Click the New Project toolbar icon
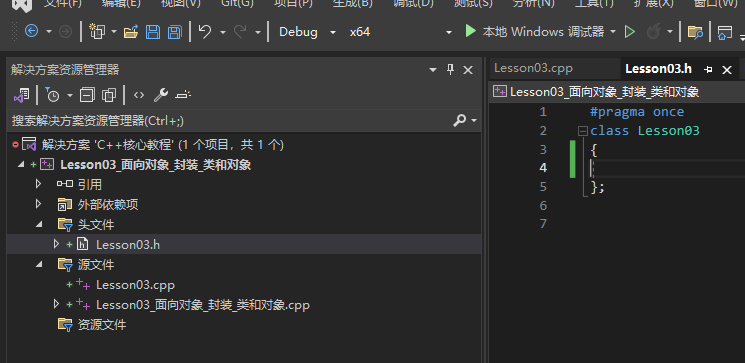 point(97,32)
